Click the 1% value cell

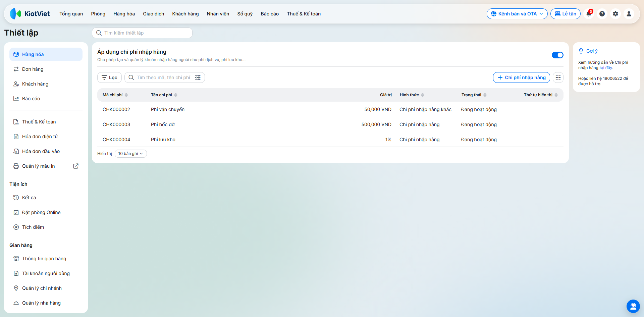click(388, 140)
